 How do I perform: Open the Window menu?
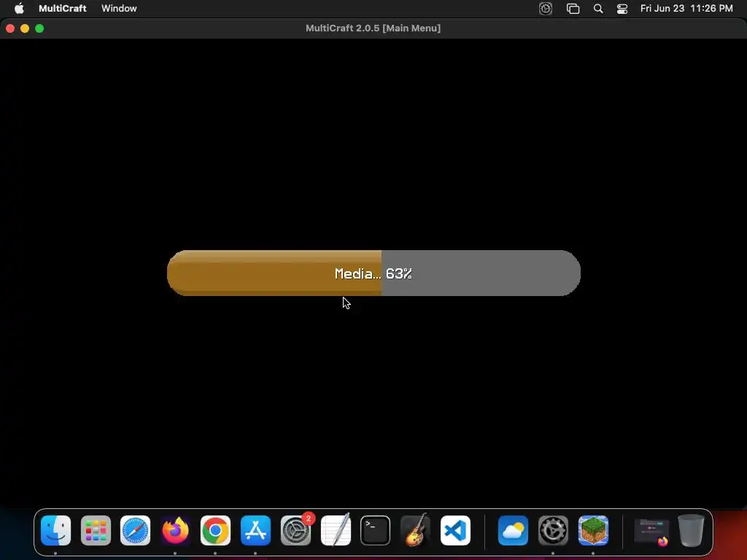point(119,8)
